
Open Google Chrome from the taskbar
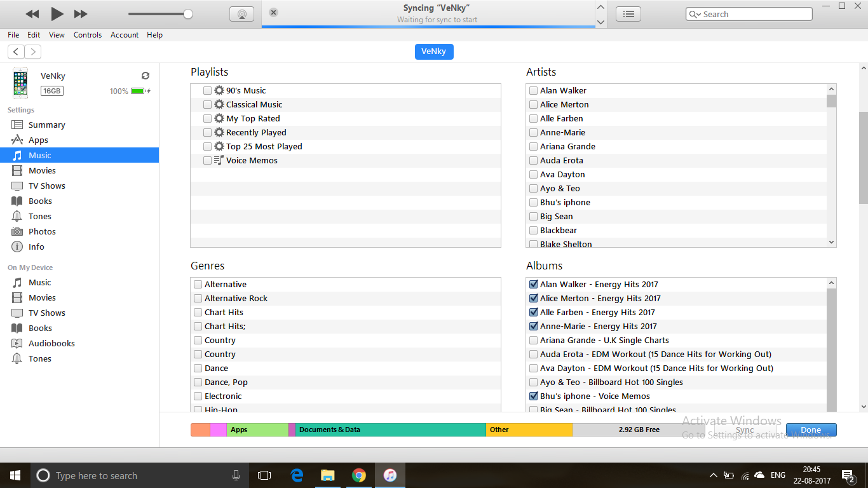[x=359, y=475]
